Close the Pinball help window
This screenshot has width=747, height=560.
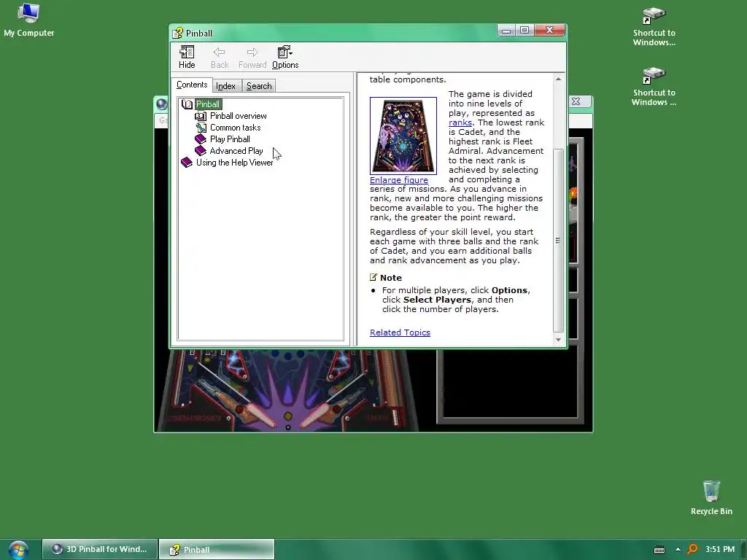549,31
